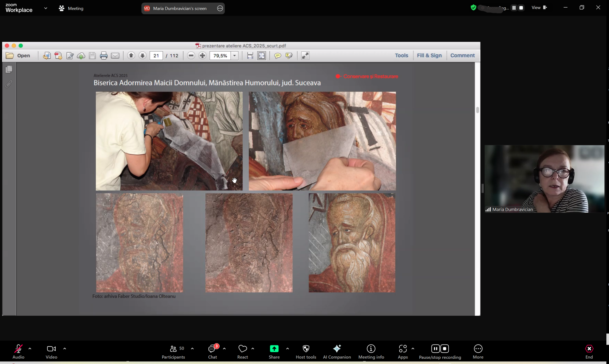Click the Meeting tab at top
The height and width of the screenshot is (364, 609).
(71, 8)
